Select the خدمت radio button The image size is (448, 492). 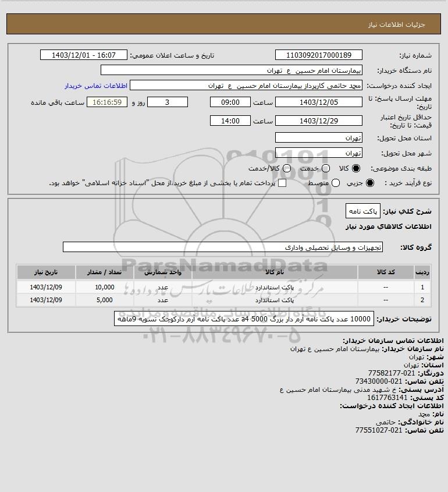coord(326,168)
